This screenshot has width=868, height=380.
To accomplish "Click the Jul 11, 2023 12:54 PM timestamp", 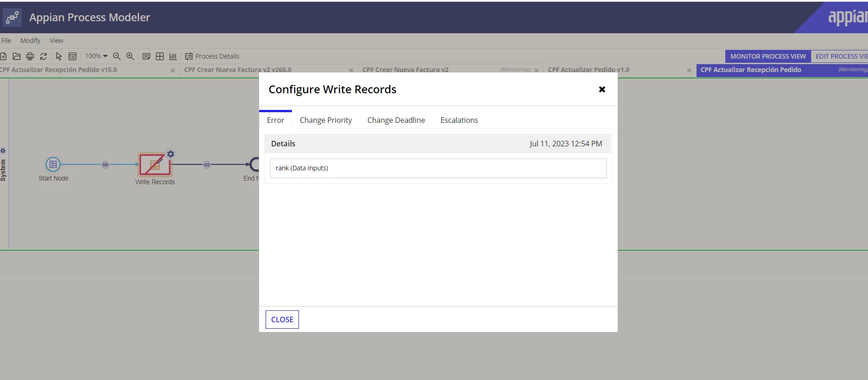I will pos(565,144).
